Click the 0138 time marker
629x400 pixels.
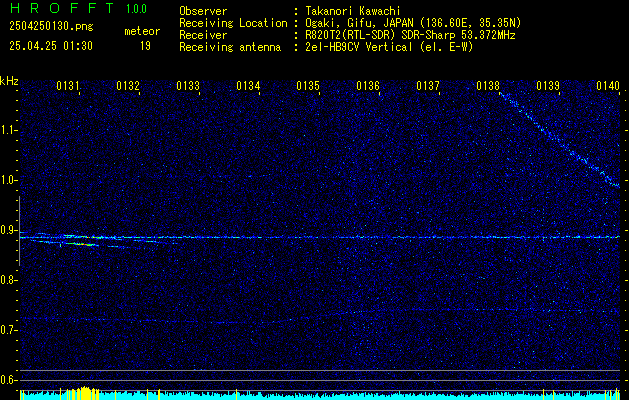(x=488, y=86)
